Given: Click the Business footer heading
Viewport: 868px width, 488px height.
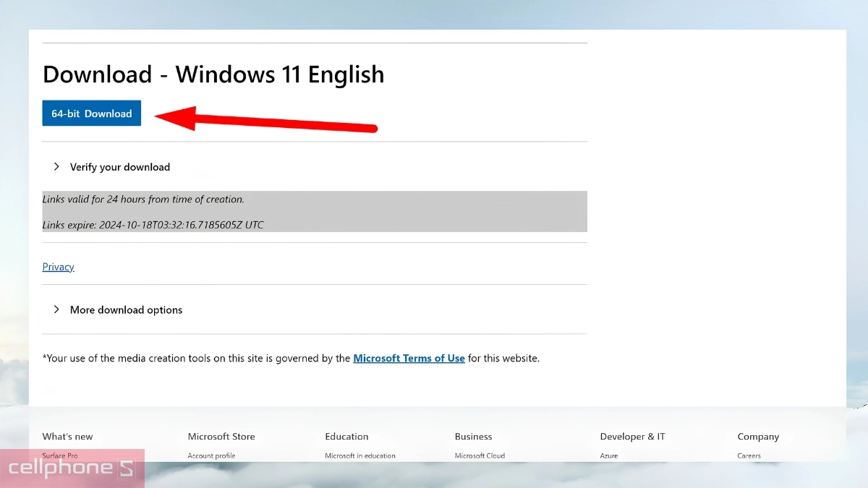Looking at the screenshot, I should (473, 437).
